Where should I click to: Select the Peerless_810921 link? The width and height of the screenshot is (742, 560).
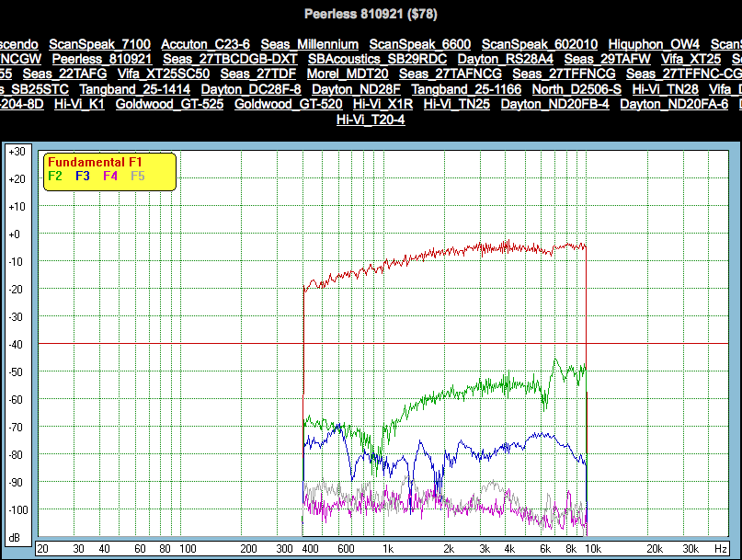pyautogui.click(x=102, y=59)
